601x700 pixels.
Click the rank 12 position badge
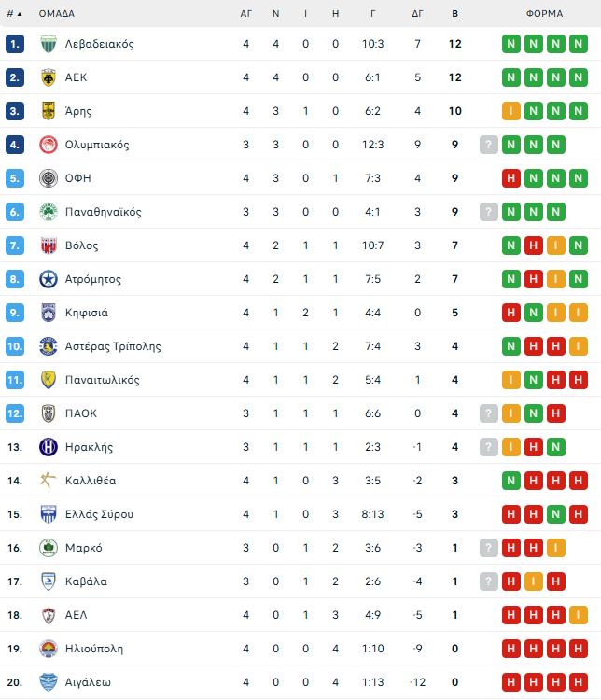click(x=14, y=413)
